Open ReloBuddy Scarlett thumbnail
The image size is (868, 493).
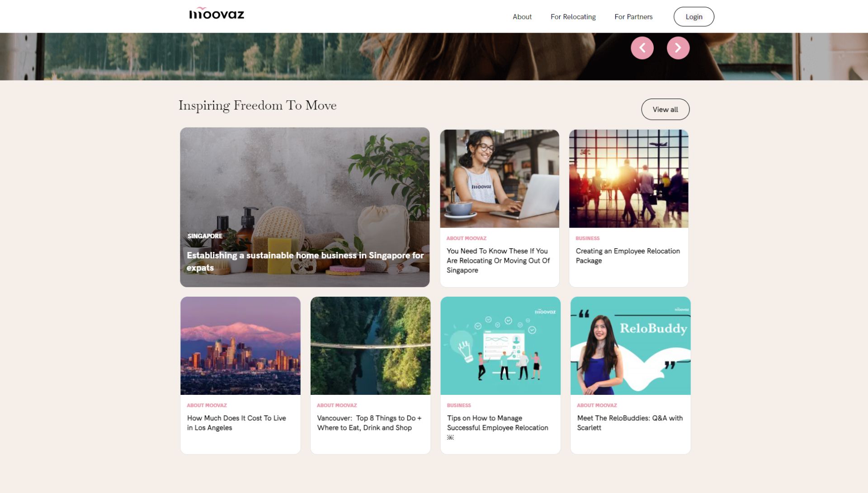pyautogui.click(x=630, y=346)
